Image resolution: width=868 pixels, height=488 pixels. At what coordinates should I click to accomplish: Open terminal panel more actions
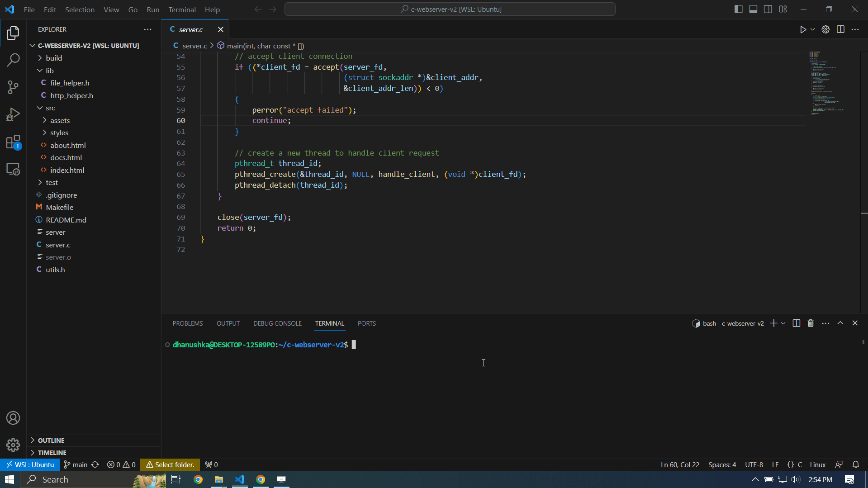pos(825,323)
